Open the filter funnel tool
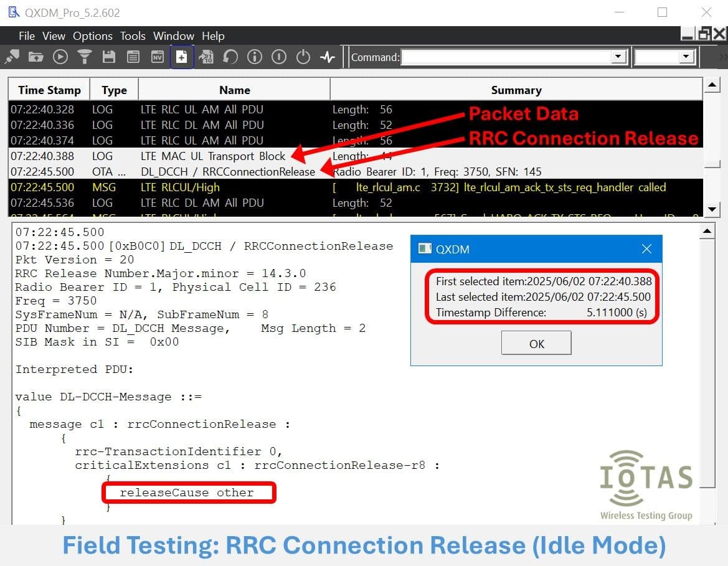Image resolution: width=728 pixels, height=566 pixels. [85, 57]
